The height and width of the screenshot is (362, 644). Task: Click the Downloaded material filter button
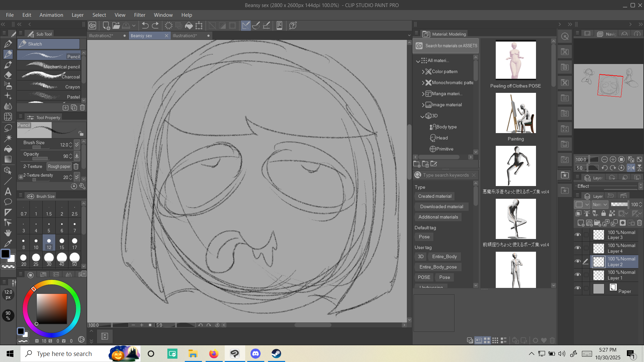[441, 207]
